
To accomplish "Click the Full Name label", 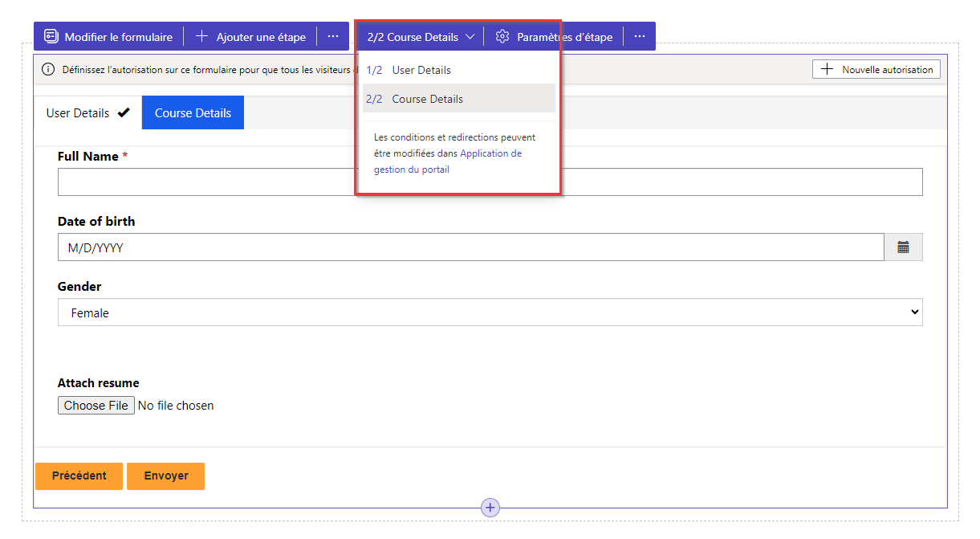I will (x=88, y=156).
